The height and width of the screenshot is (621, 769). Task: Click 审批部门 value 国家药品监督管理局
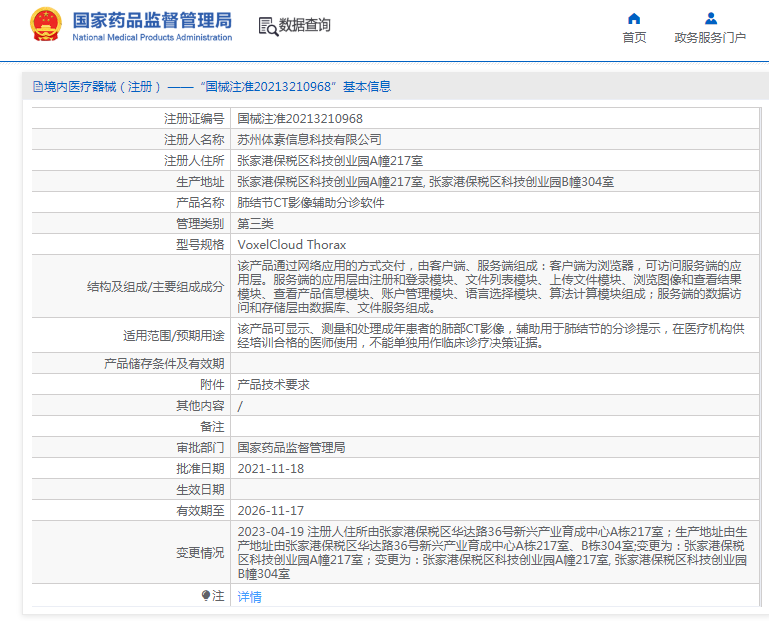(291, 447)
